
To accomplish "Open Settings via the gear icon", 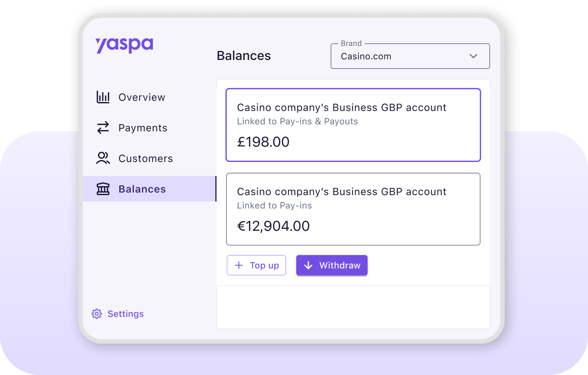I will point(97,314).
